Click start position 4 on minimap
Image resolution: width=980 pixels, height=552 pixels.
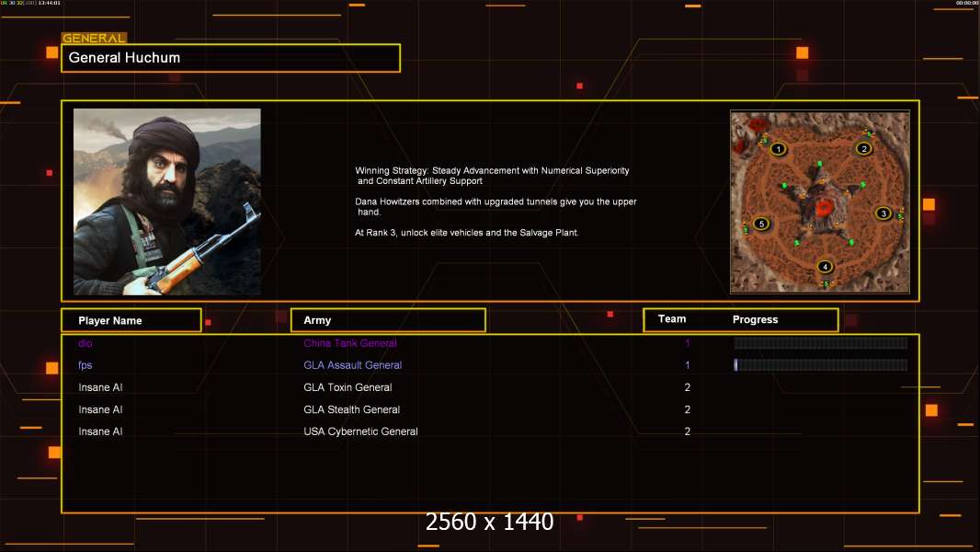coord(825,266)
